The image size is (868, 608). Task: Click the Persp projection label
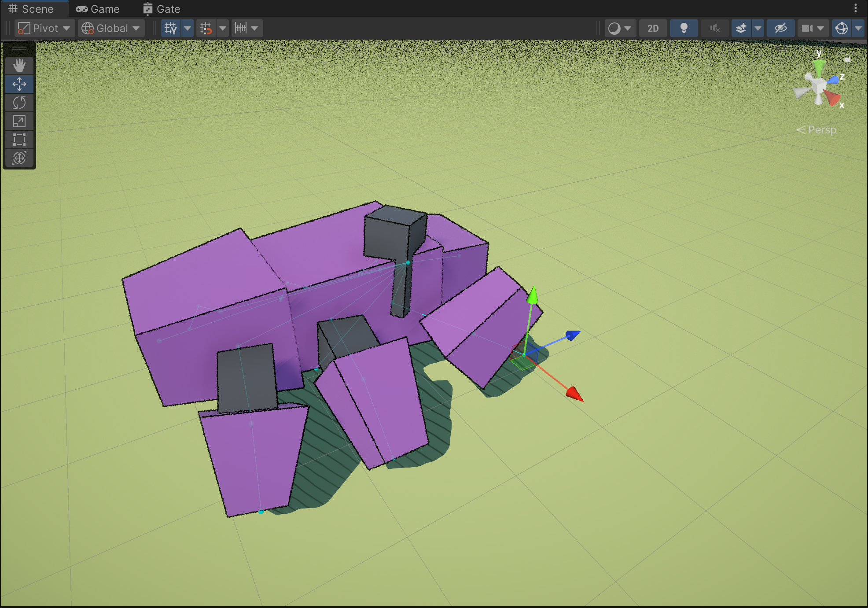click(x=821, y=130)
